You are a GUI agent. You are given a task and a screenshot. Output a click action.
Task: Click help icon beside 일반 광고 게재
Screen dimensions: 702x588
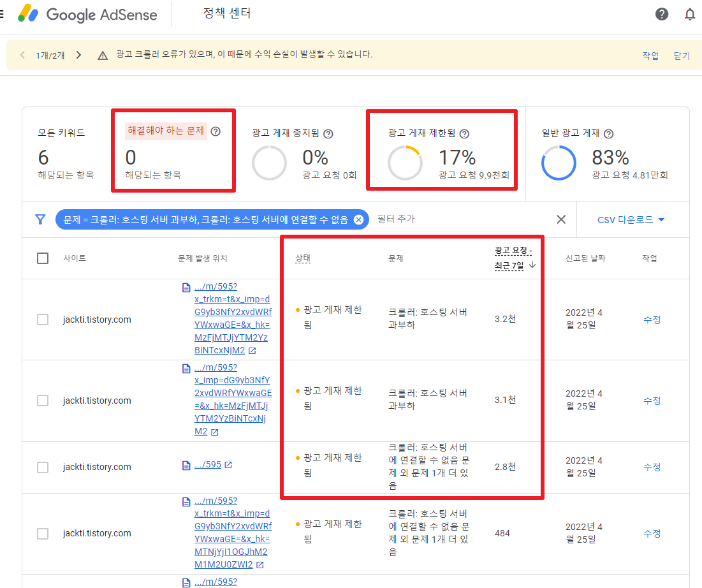pos(608,134)
